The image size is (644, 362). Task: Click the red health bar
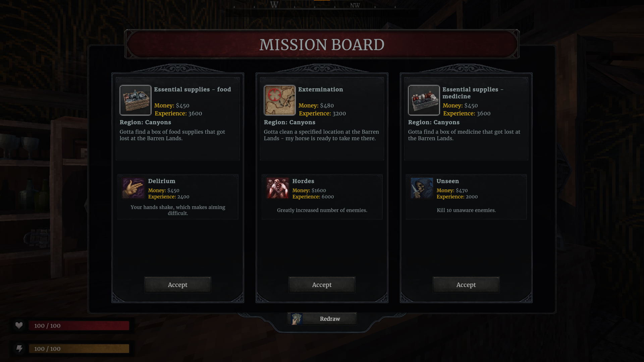pyautogui.click(x=79, y=325)
